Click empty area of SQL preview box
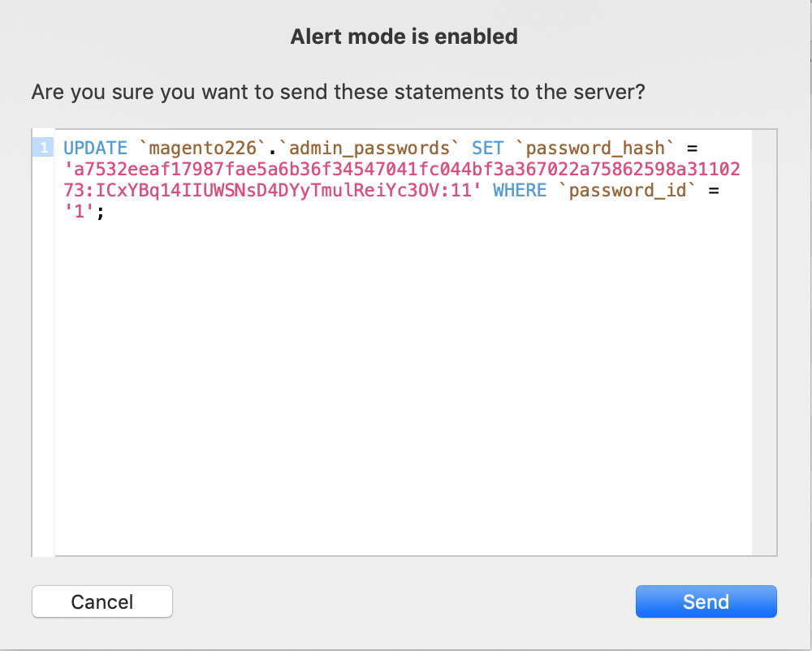This screenshot has height=651, width=812. coord(403,388)
